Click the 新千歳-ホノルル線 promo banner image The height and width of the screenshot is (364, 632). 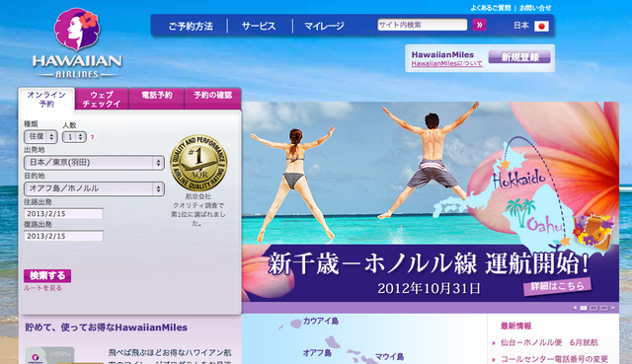tap(431, 201)
